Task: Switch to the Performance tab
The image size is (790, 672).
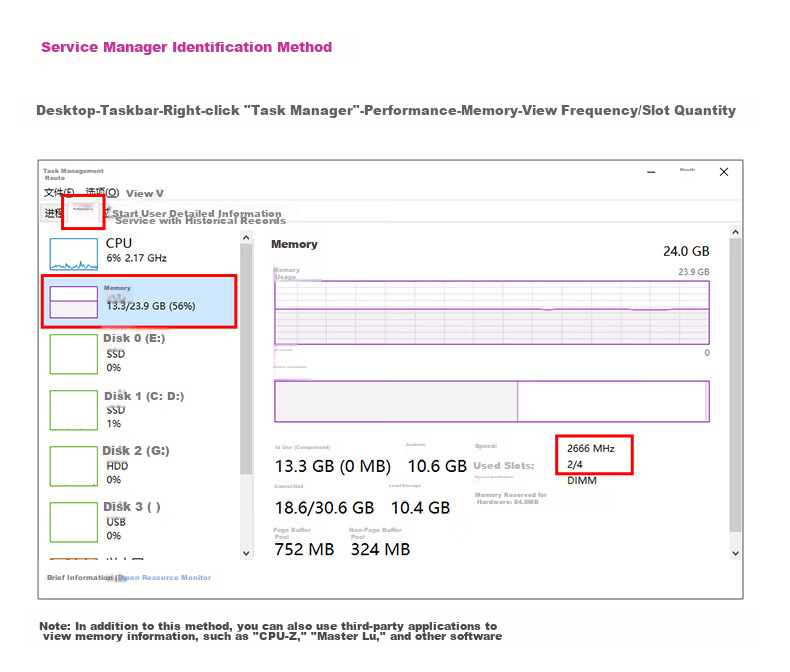Action: (83, 212)
